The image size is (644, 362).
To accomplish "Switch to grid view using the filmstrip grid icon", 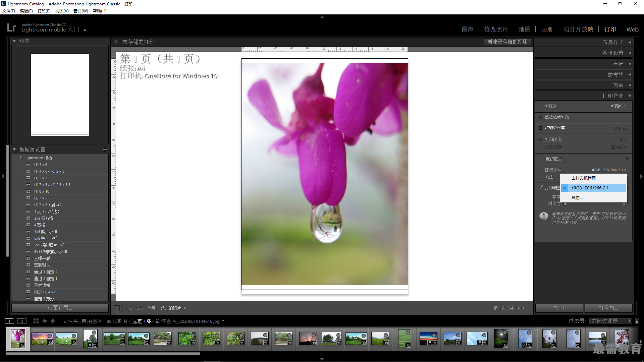I will [x=36, y=321].
